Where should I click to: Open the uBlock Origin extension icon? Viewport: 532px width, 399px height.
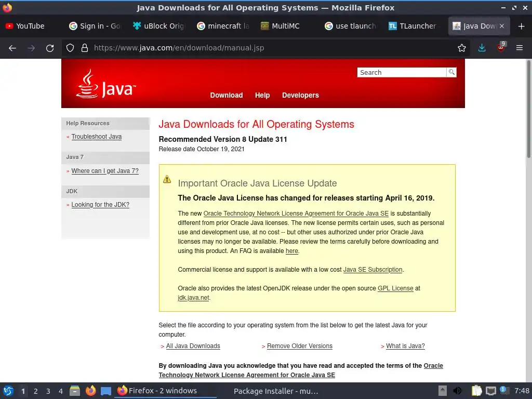[x=501, y=47]
